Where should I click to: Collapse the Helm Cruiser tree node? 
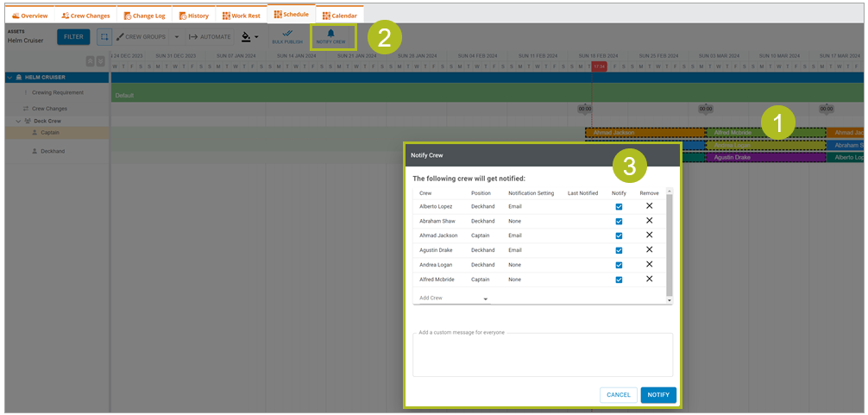click(10, 78)
